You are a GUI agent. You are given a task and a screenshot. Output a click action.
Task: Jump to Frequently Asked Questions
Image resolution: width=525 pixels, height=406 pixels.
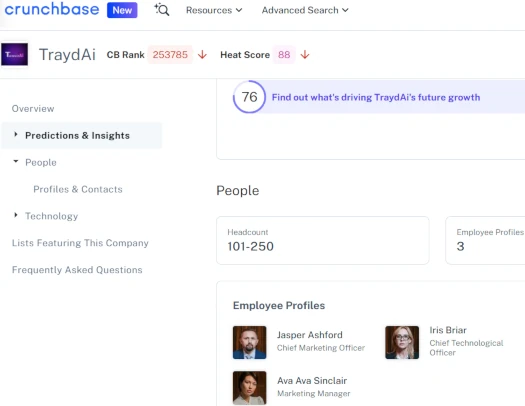(77, 270)
